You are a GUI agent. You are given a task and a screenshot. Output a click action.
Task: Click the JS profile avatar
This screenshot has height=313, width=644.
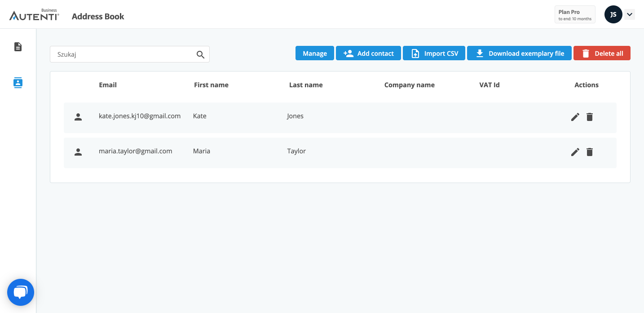pyautogui.click(x=613, y=14)
